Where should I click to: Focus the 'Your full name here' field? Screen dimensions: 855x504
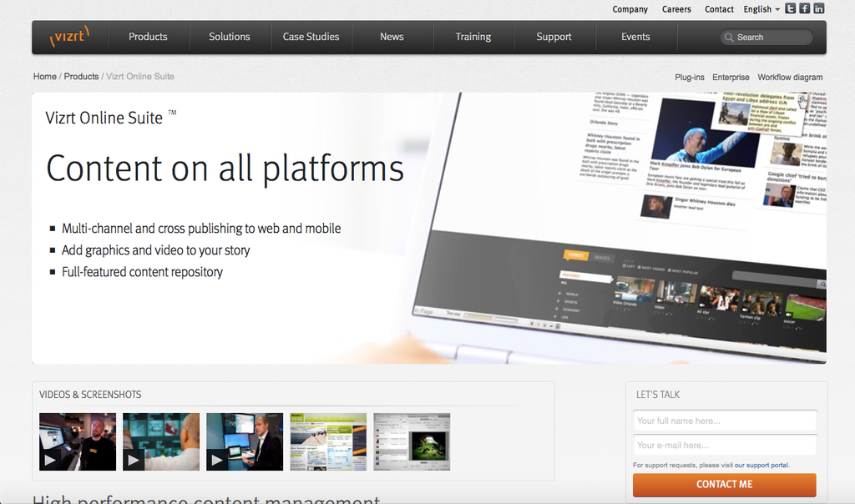[x=725, y=421]
